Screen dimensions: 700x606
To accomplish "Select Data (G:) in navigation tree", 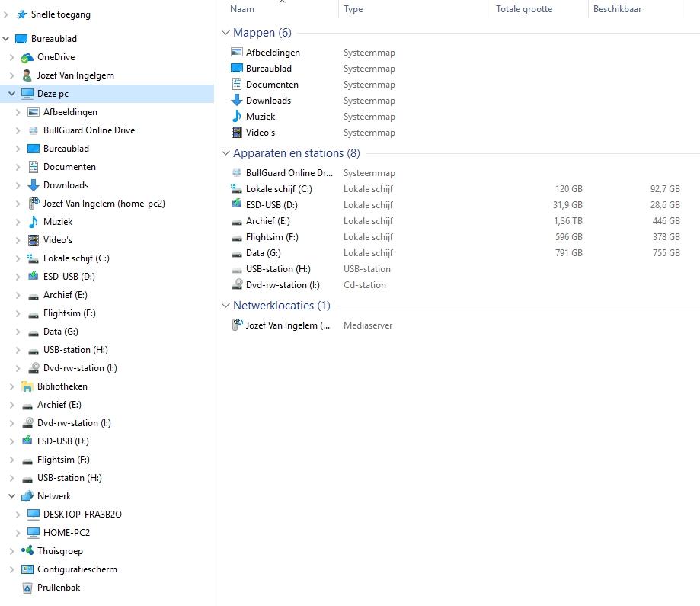I will 61,332.
